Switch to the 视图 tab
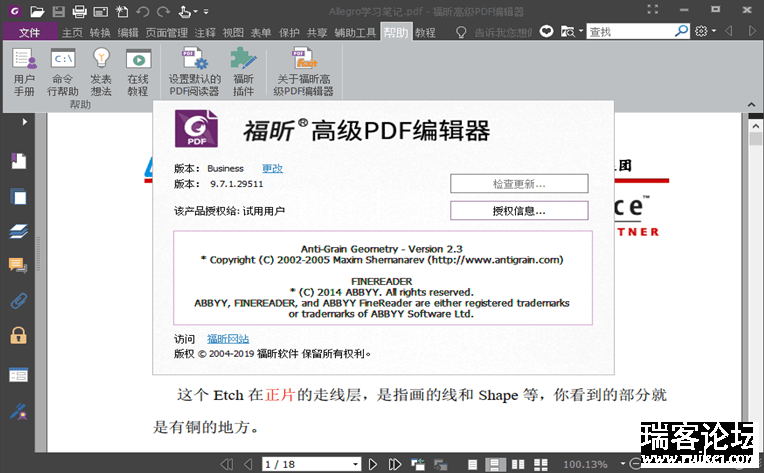764x473 pixels. pos(233,33)
